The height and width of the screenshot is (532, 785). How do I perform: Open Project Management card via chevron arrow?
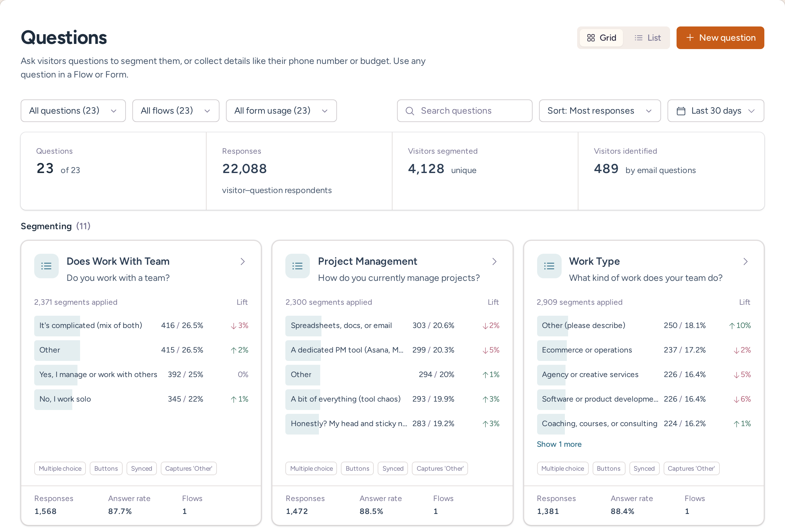click(x=494, y=261)
